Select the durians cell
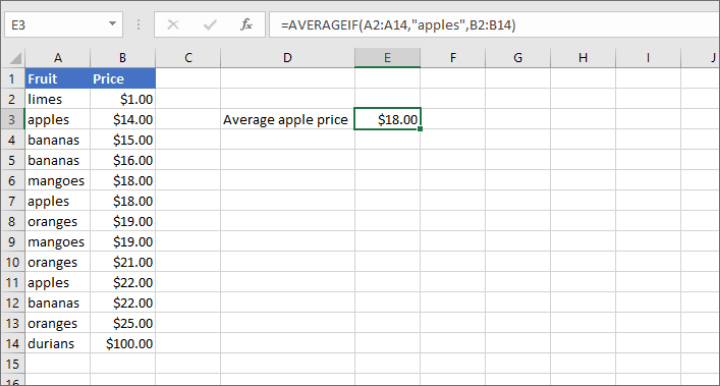Screen dimensions: 720x386 tap(58, 343)
